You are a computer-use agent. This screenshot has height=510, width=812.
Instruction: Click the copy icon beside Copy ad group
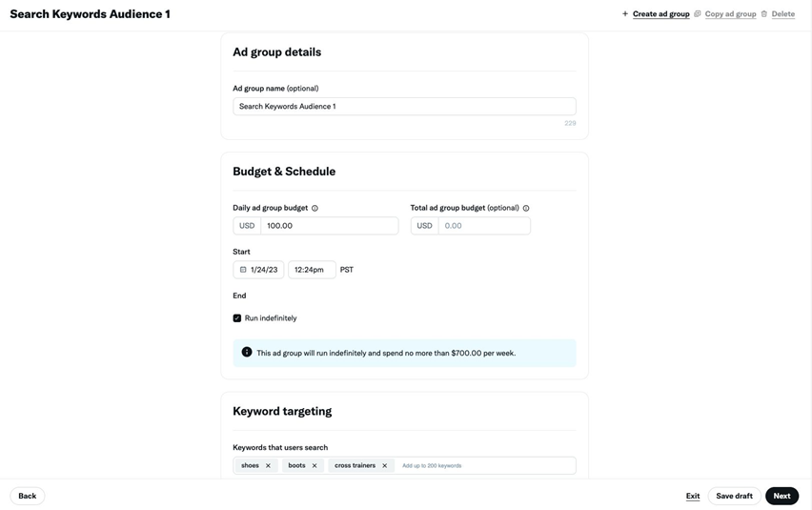click(698, 14)
